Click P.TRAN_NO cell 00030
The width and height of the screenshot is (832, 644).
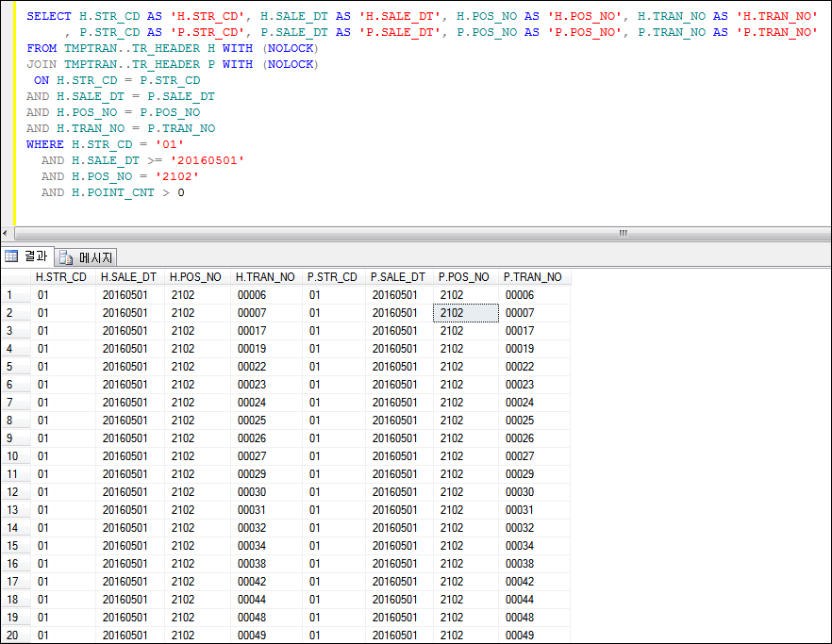point(534,492)
